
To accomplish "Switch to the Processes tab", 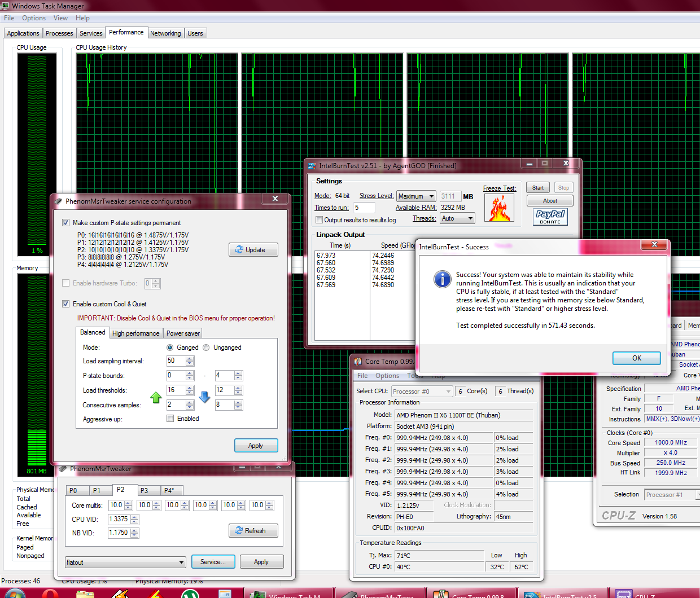I will 59,33.
